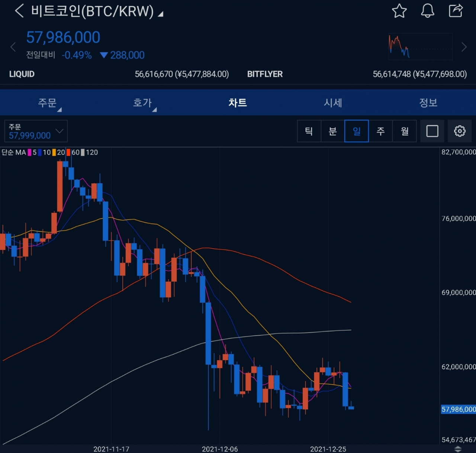
Task: Add Bitcoin to favorites with star icon
Action: pyautogui.click(x=399, y=11)
